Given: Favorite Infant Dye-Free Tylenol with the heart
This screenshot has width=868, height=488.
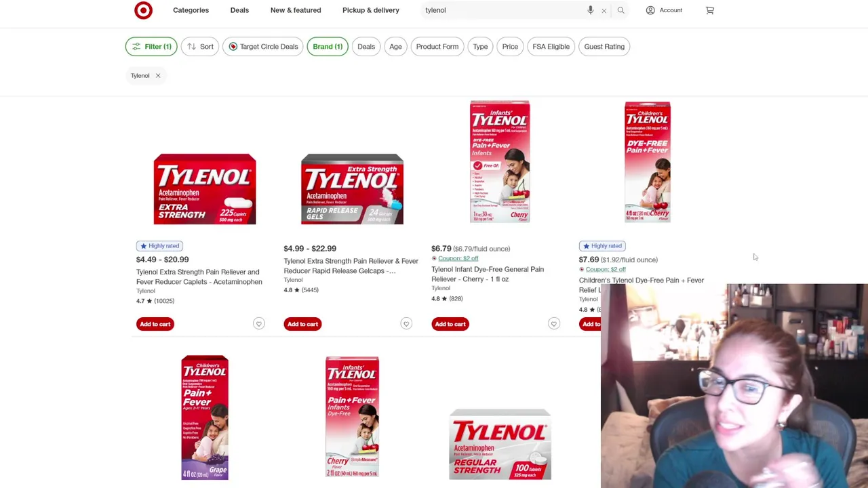Looking at the screenshot, I should click(553, 324).
